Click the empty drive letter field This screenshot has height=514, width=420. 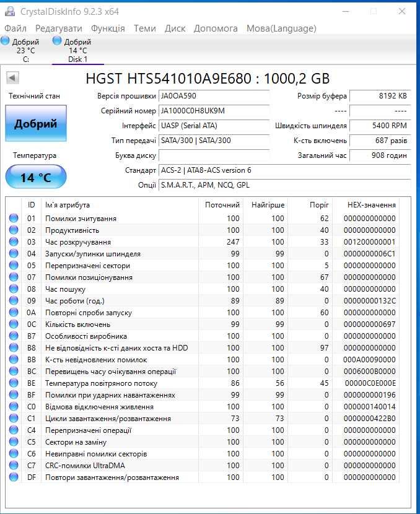pyautogui.click(x=214, y=155)
